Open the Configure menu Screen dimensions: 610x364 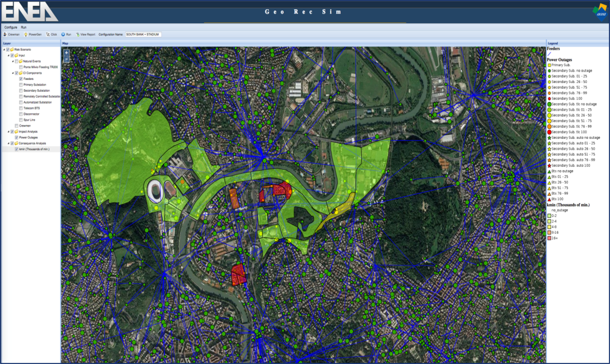coord(11,28)
